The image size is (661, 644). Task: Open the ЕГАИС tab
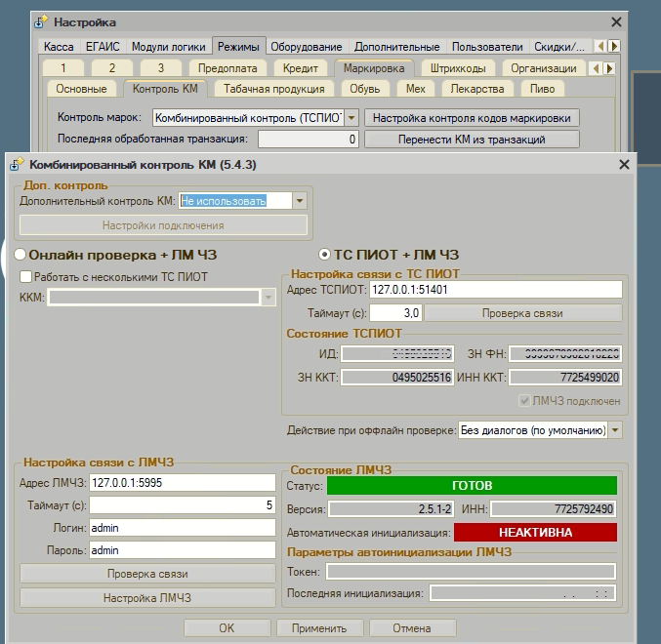103,46
